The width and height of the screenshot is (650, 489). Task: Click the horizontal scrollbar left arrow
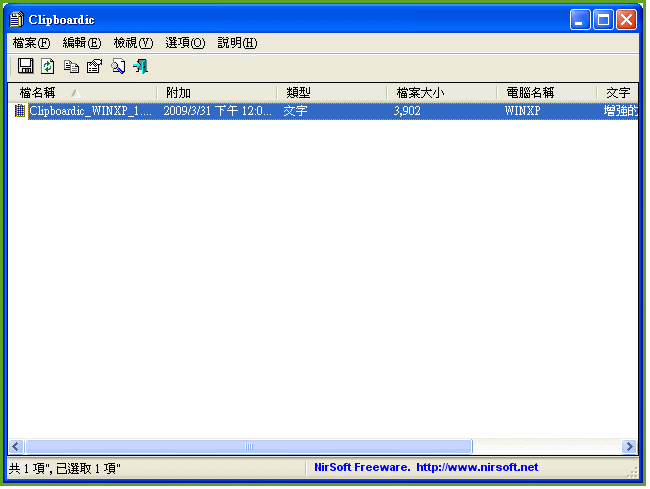tap(16, 446)
